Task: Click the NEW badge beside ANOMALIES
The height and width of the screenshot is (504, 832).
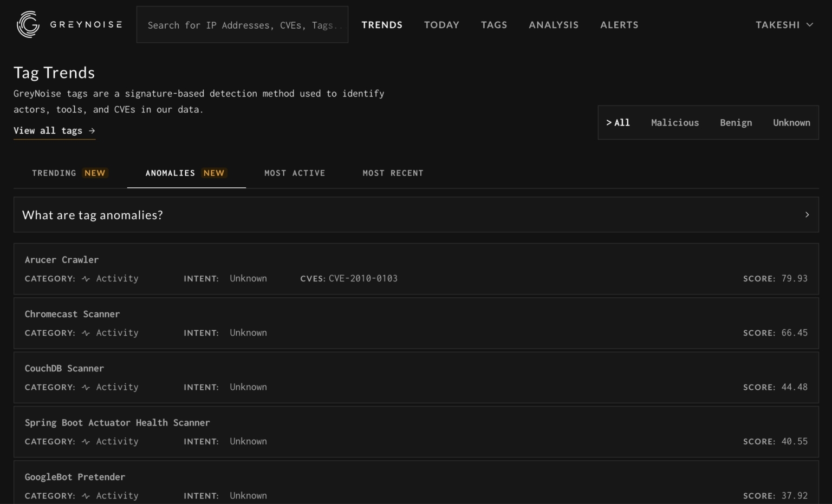Action: coord(214,173)
